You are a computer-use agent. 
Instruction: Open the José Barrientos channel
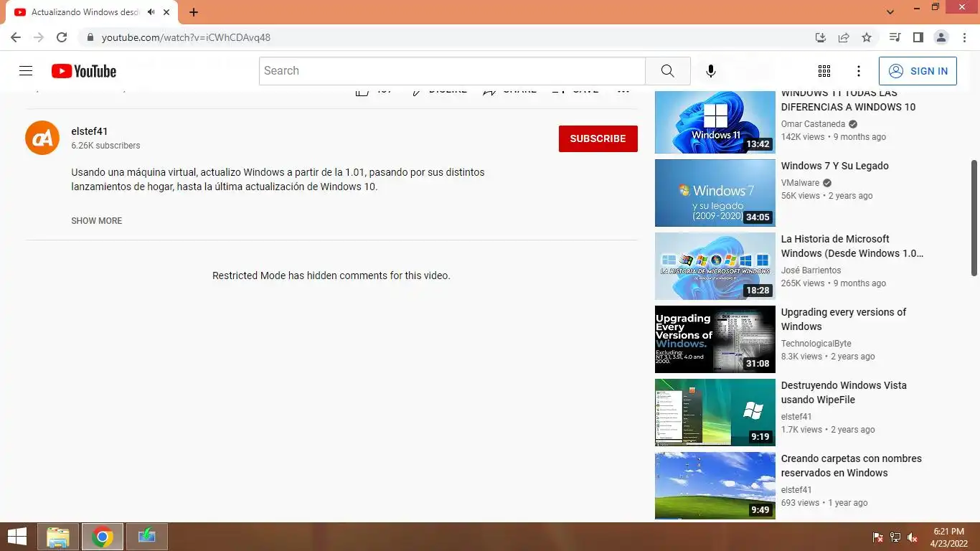(811, 270)
